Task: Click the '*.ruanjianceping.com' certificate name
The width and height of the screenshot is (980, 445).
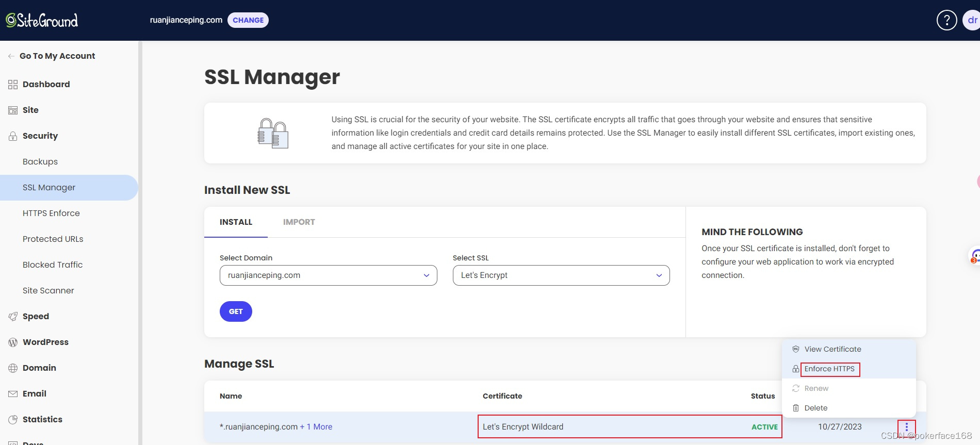Action: [x=258, y=427]
